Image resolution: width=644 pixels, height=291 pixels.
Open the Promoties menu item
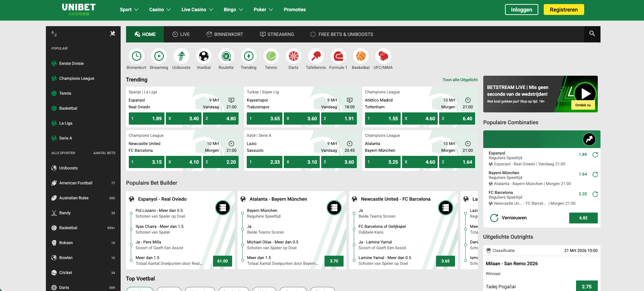[295, 10]
